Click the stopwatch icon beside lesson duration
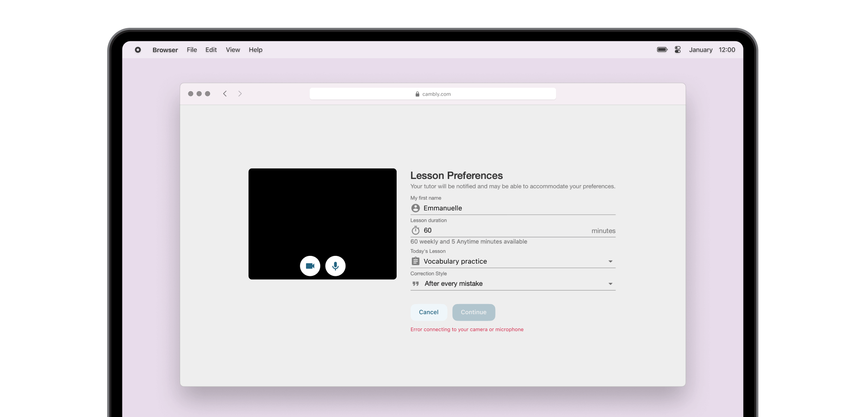The width and height of the screenshot is (868, 417). [415, 230]
